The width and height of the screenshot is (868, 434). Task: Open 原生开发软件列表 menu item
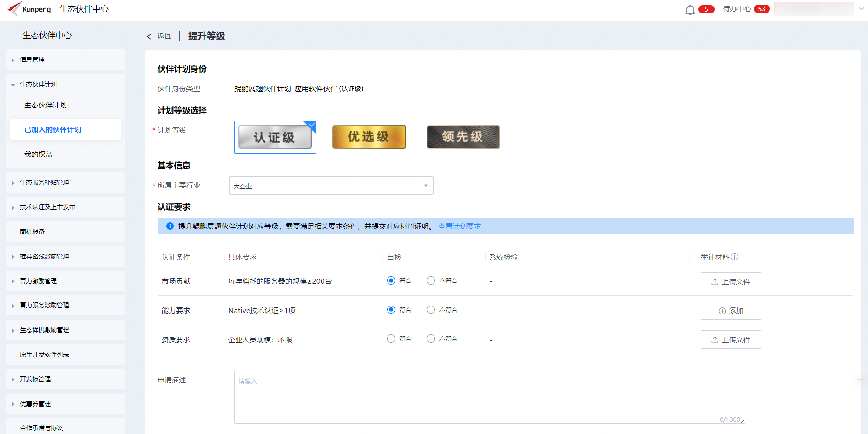coord(66,354)
